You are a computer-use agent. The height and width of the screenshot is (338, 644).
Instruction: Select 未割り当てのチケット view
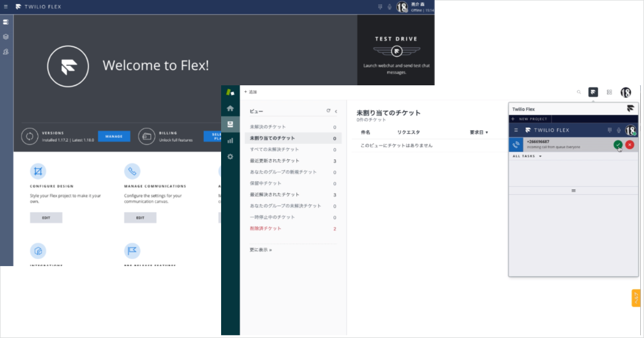(293, 138)
